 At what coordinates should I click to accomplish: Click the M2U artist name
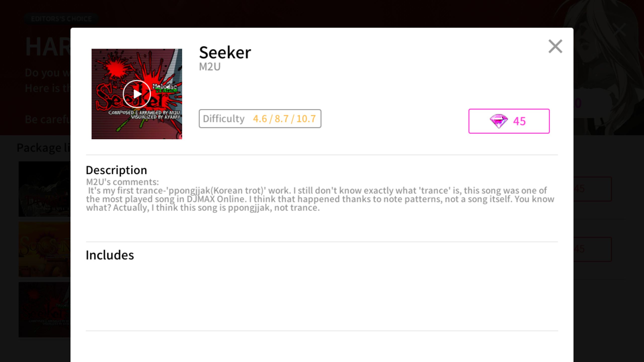[210, 67]
